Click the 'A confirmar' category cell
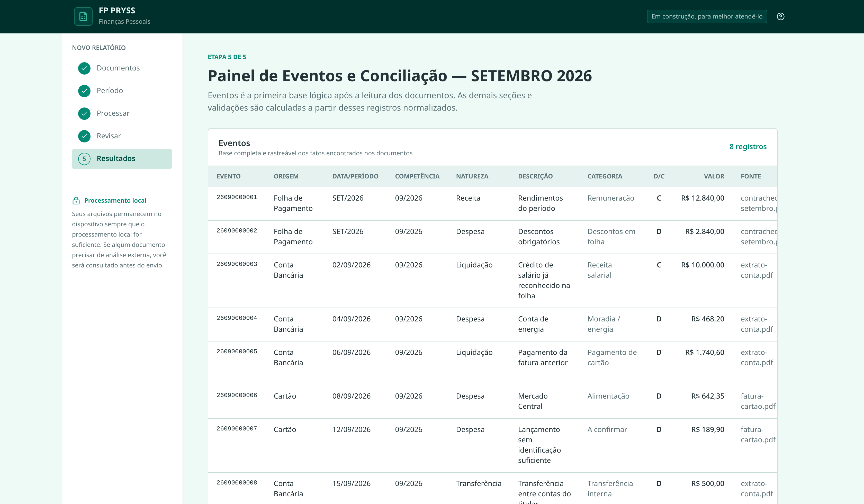The height and width of the screenshot is (504, 864). pyautogui.click(x=607, y=430)
